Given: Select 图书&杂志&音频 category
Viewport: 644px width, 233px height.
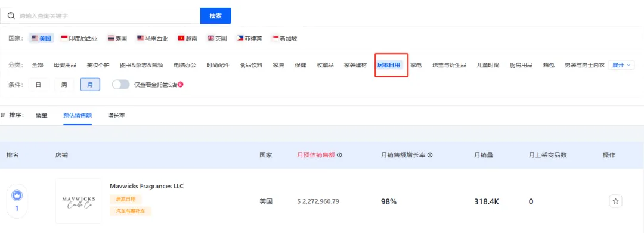Looking at the screenshot, I should (x=142, y=65).
